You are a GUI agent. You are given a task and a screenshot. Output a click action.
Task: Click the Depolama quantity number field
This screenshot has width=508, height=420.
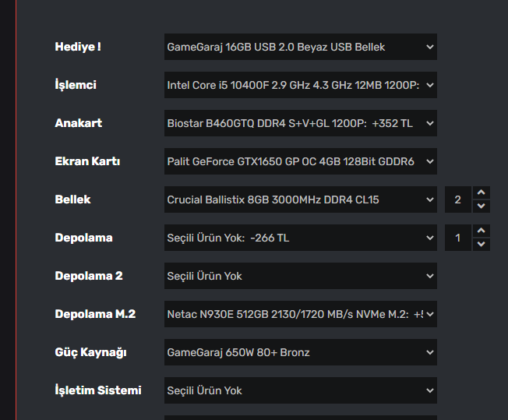(458, 238)
